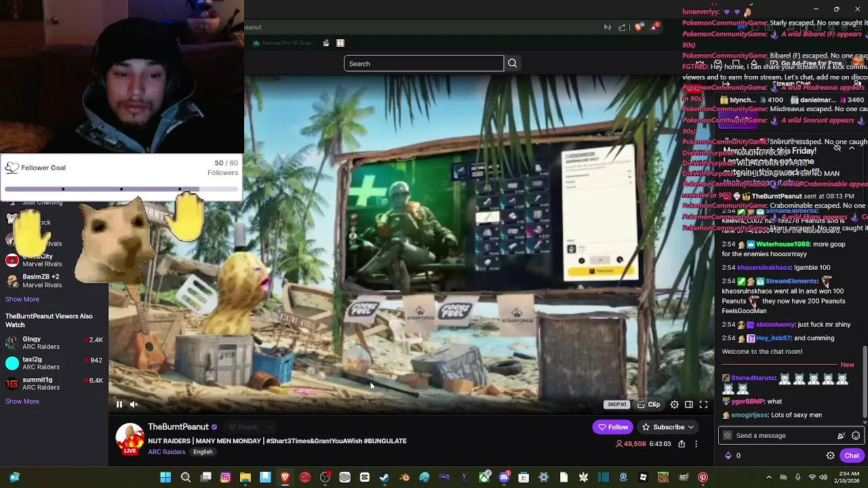This screenshot has width=868, height=488.
Task: Open File Explorer from the taskbar
Action: coord(245,477)
